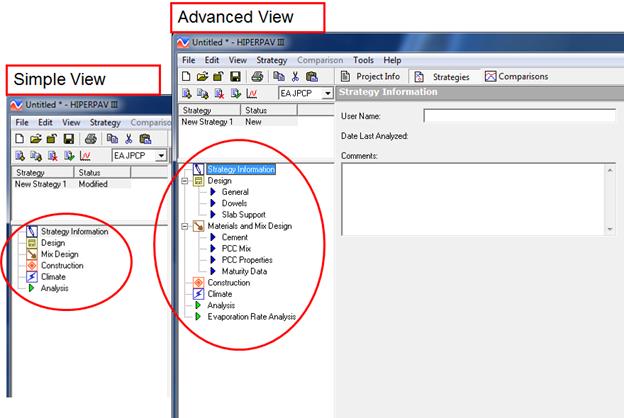Click Print icon in Simple View toolbar

[x=91, y=139]
